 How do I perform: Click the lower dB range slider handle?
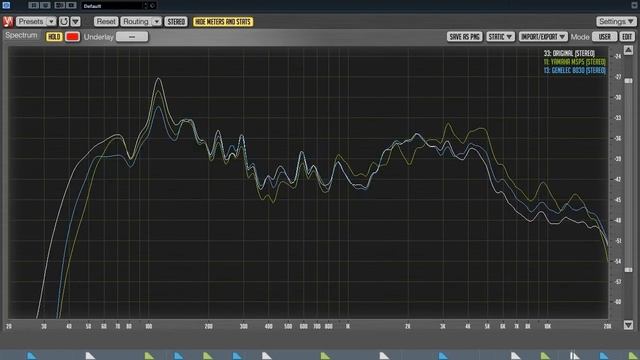pos(629,270)
